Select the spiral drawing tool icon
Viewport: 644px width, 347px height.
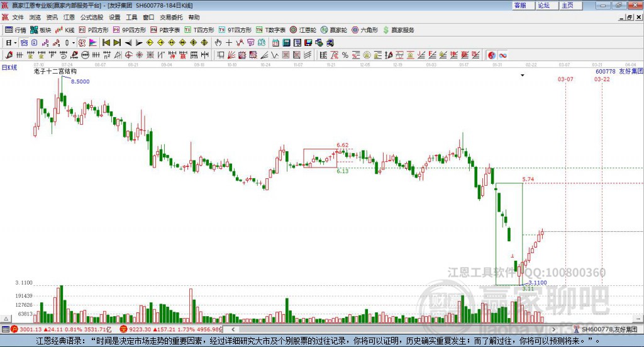[x=64, y=55]
